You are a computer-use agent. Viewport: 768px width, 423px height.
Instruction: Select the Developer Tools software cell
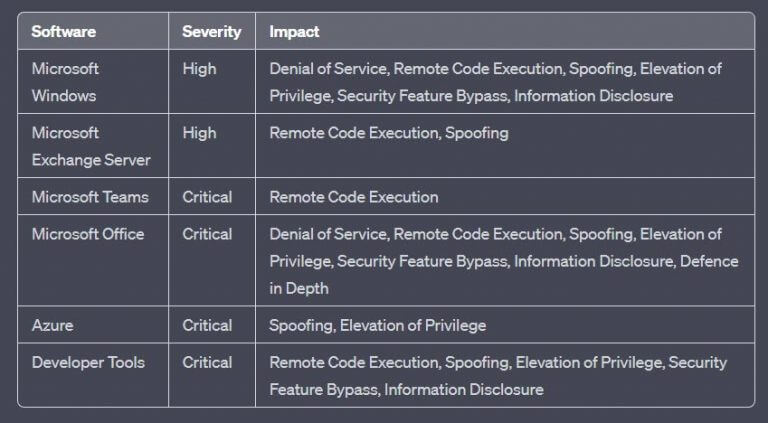click(88, 362)
